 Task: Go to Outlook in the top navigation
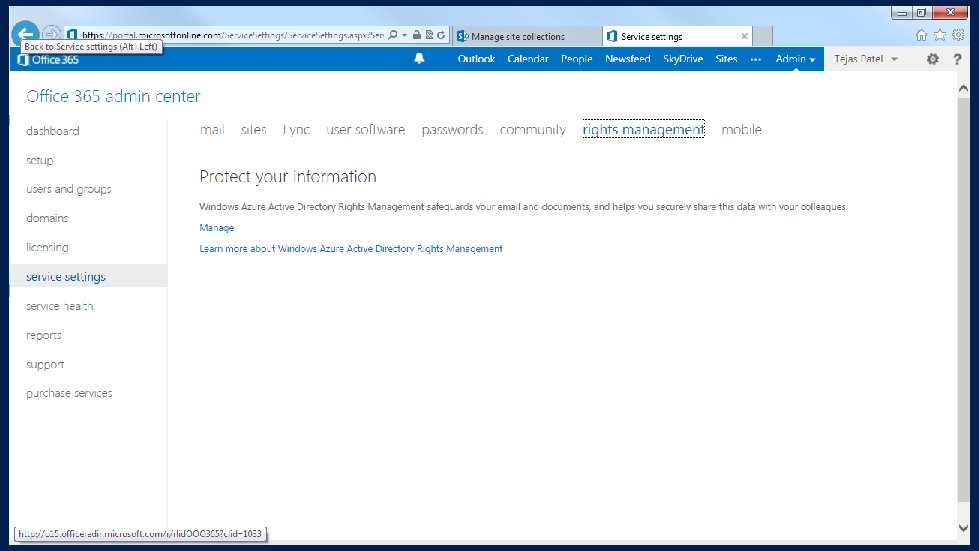476,59
